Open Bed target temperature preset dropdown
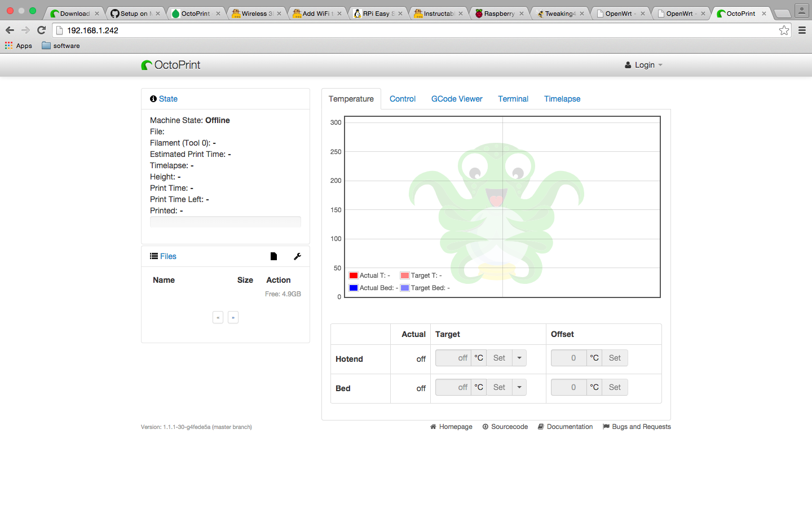Screen dimensions: 812x508 (519, 387)
